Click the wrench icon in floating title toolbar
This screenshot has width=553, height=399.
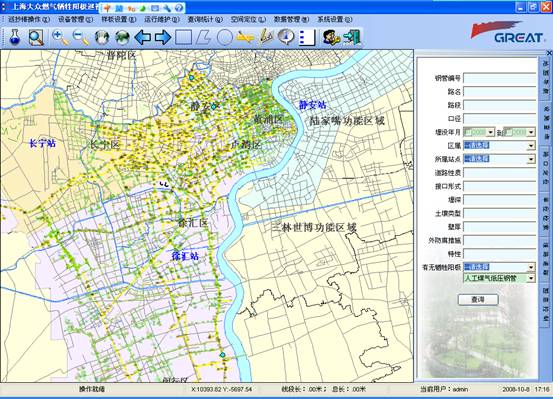(167, 7)
